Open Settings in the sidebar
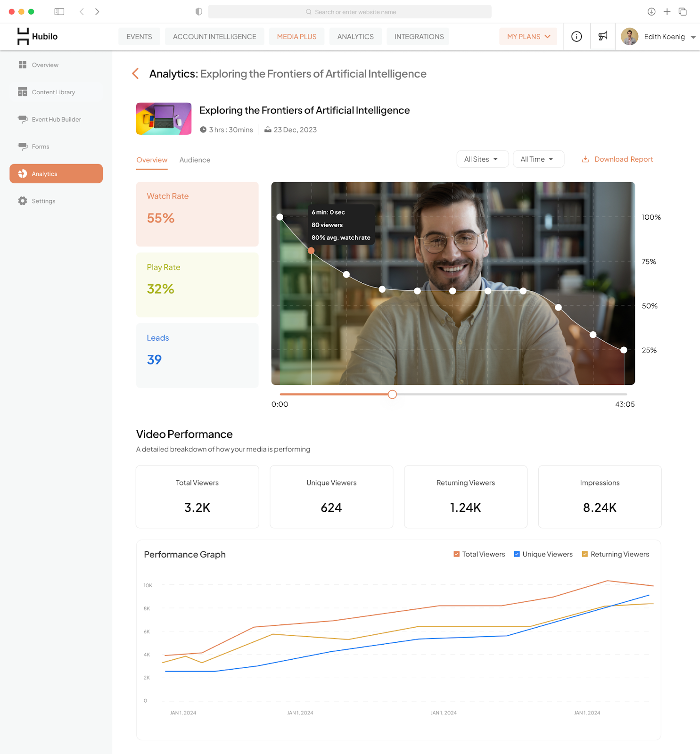The width and height of the screenshot is (700, 754). (x=56, y=201)
